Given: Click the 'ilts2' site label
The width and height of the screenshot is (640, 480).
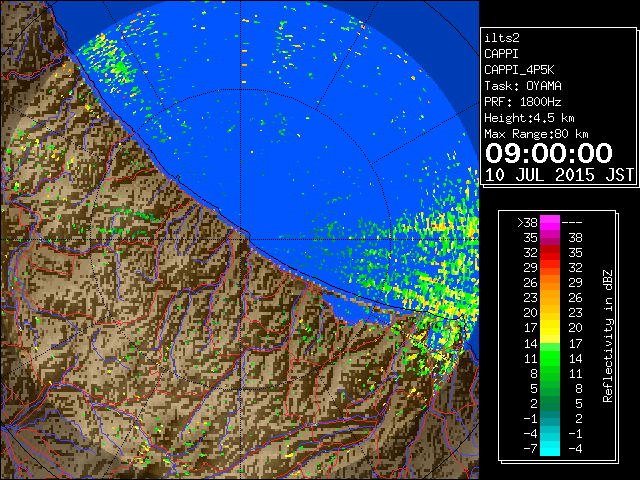Looking at the screenshot, I should click(502, 38).
